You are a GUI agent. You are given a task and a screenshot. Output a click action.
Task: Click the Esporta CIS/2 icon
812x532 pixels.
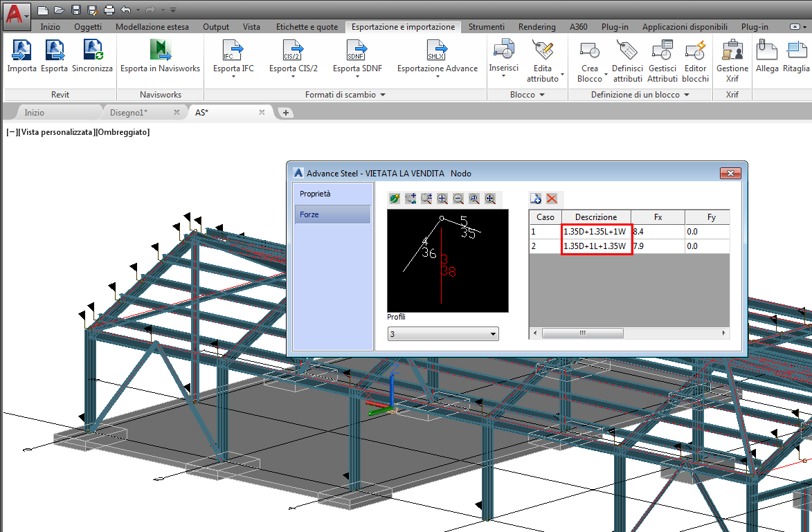coord(293,50)
